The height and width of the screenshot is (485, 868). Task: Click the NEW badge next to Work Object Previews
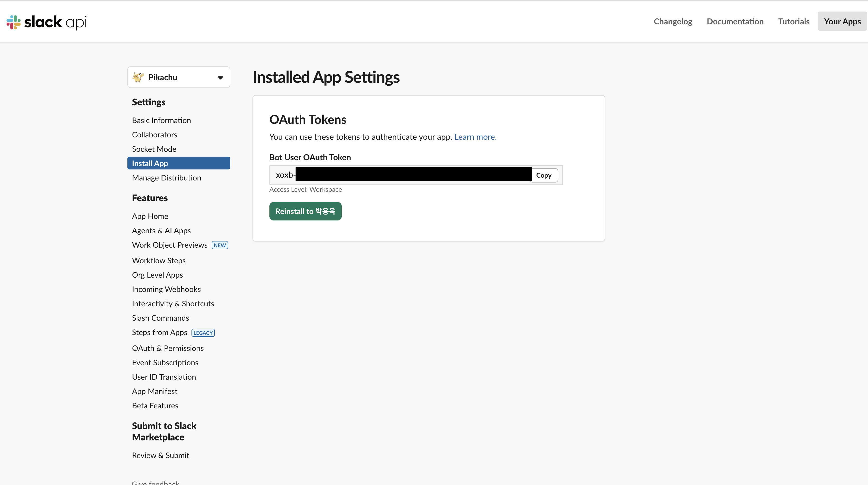click(220, 245)
